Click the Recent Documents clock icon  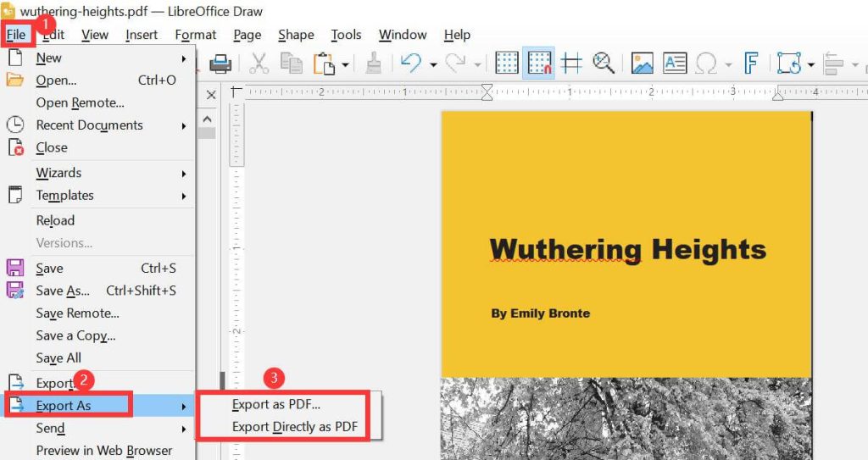click(x=15, y=125)
